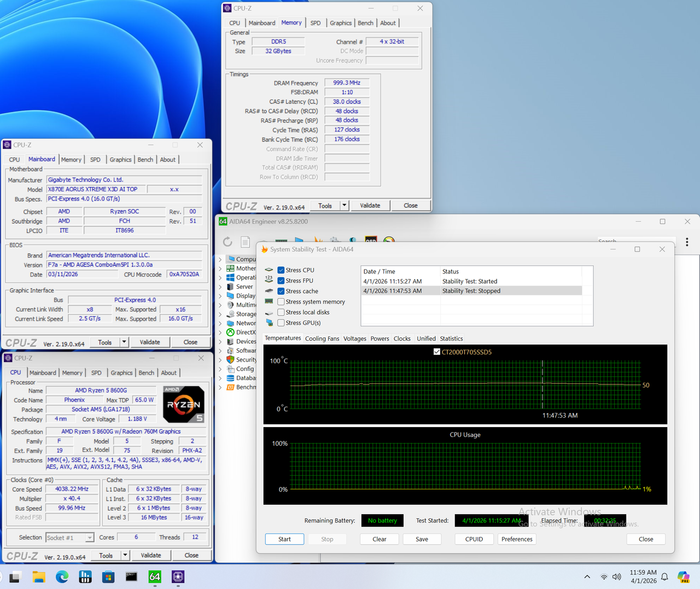Select the Security shield tree icon
Screen dimensions: 700x589
[x=230, y=360]
